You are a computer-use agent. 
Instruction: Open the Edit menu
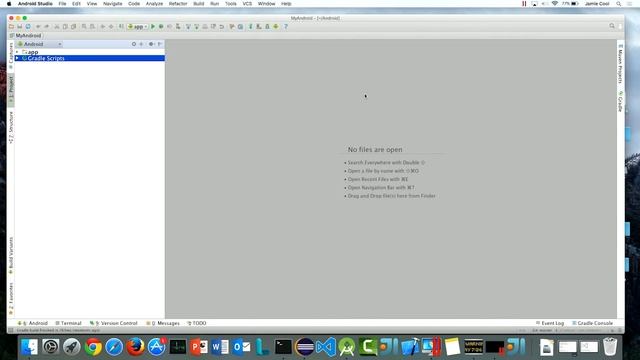click(x=76, y=4)
